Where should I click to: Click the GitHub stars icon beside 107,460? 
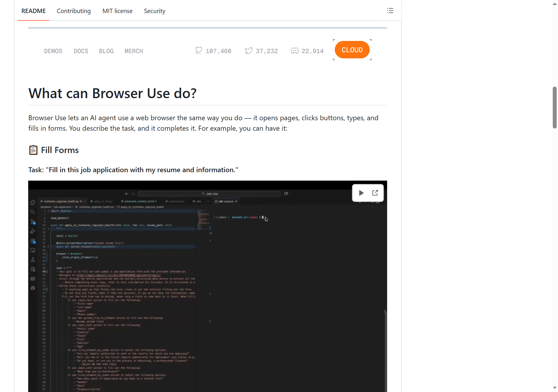click(x=198, y=51)
